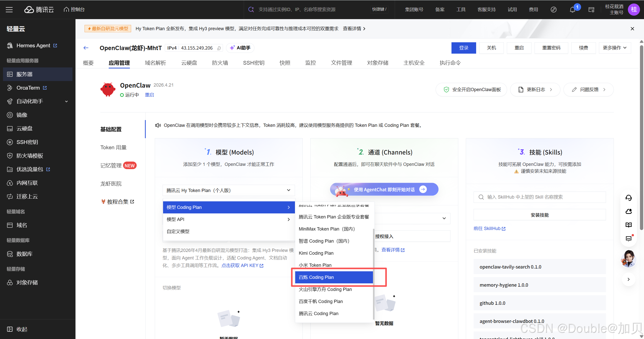Expand the 模型 Coding Plan submenu
The height and width of the screenshot is (339, 644).
pos(229,207)
